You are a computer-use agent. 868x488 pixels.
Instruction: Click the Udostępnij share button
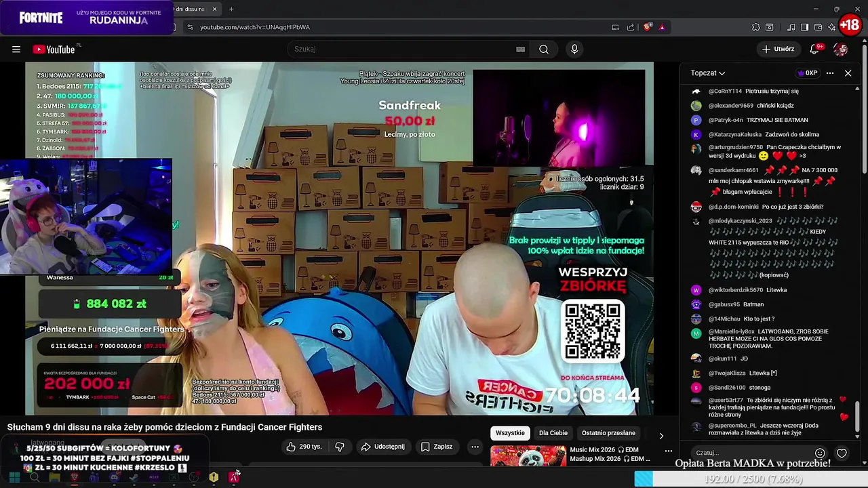coord(382,447)
